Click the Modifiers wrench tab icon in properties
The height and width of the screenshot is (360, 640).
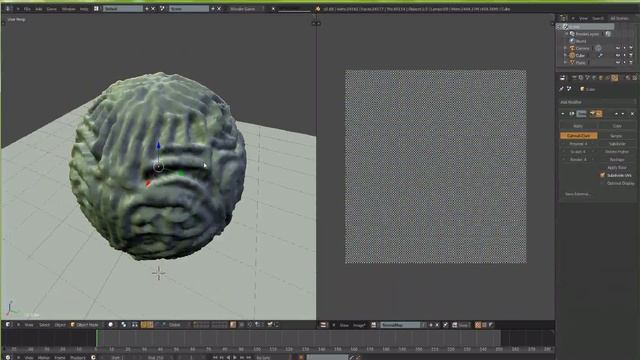pos(614,78)
